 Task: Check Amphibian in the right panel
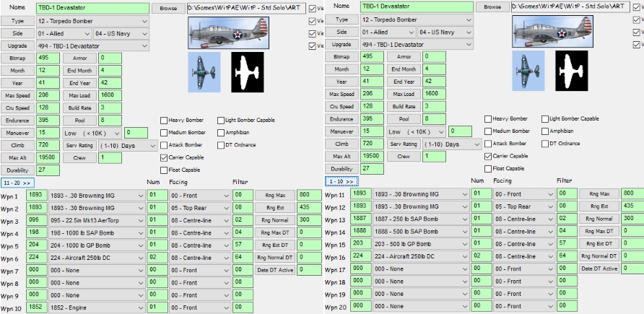545,131
